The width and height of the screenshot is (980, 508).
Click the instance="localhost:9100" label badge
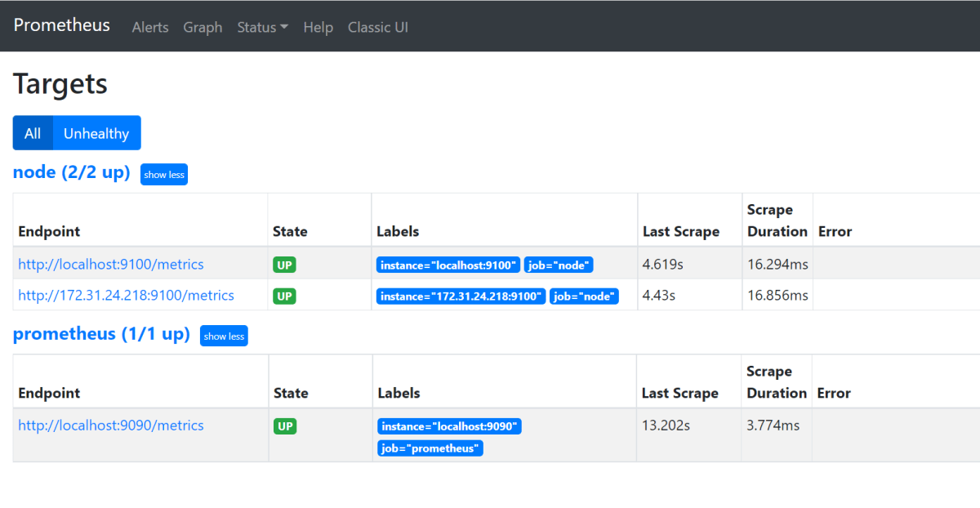point(448,265)
